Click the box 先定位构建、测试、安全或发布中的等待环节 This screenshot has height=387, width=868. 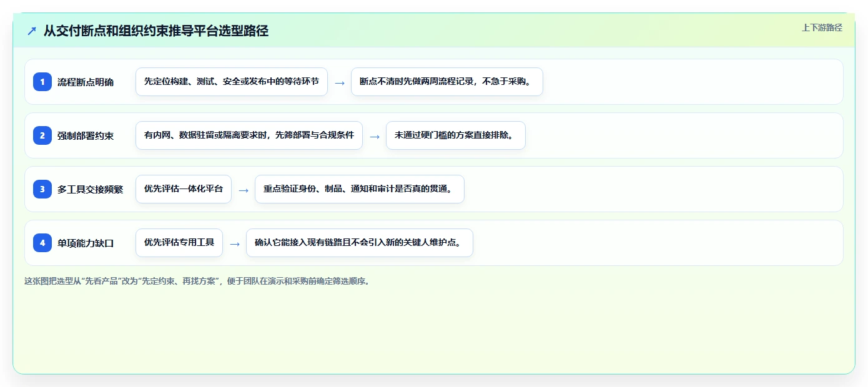tap(232, 82)
